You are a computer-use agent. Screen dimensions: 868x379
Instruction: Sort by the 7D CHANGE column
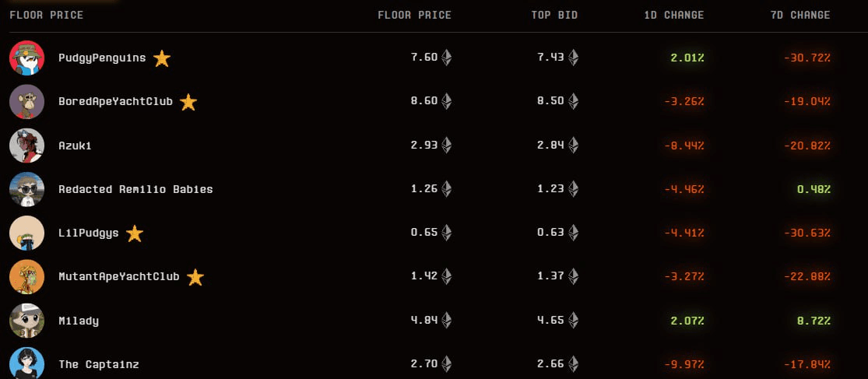coord(800,15)
